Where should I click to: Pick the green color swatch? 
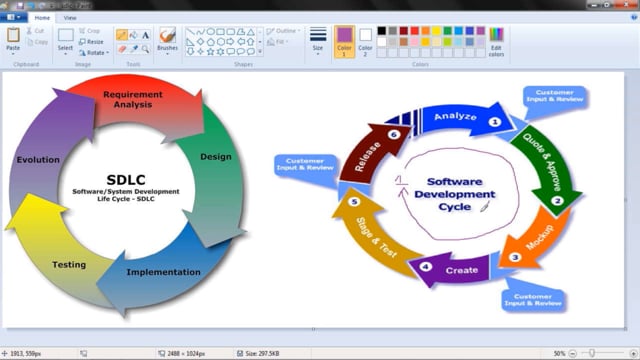click(448, 31)
